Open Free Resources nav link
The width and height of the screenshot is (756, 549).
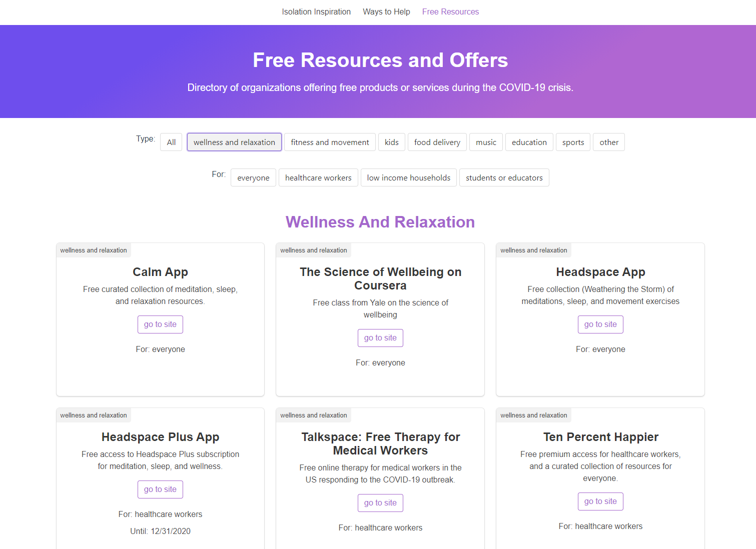pos(450,11)
